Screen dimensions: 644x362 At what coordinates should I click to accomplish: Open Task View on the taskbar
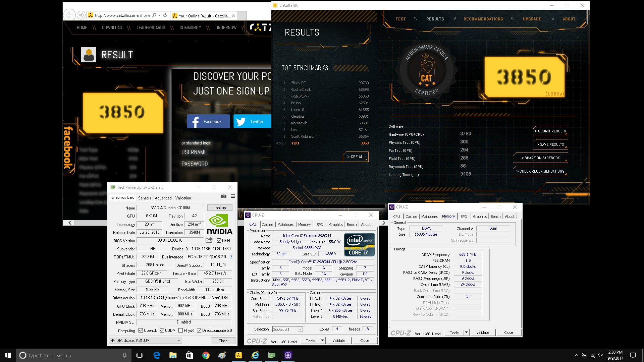[x=140, y=355]
